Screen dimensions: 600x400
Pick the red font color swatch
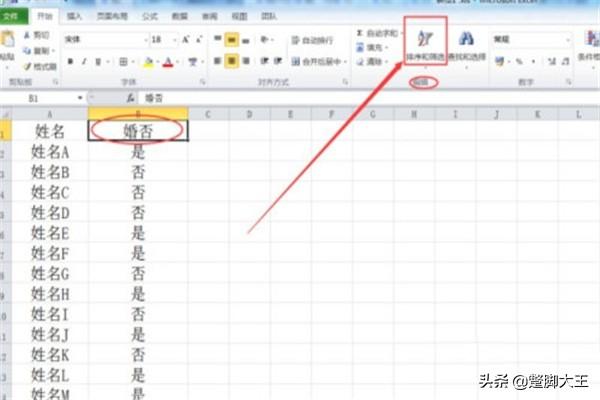pyautogui.click(x=167, y=62)
